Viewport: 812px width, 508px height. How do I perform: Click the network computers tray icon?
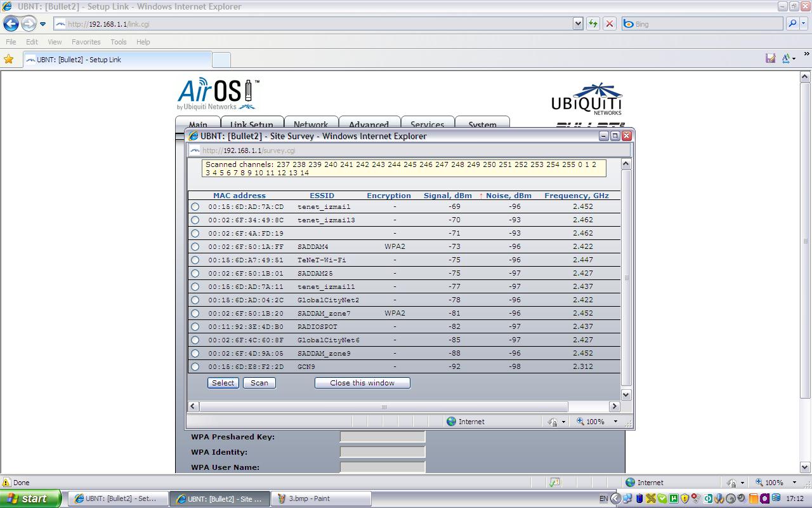click(x=627, y=498)
